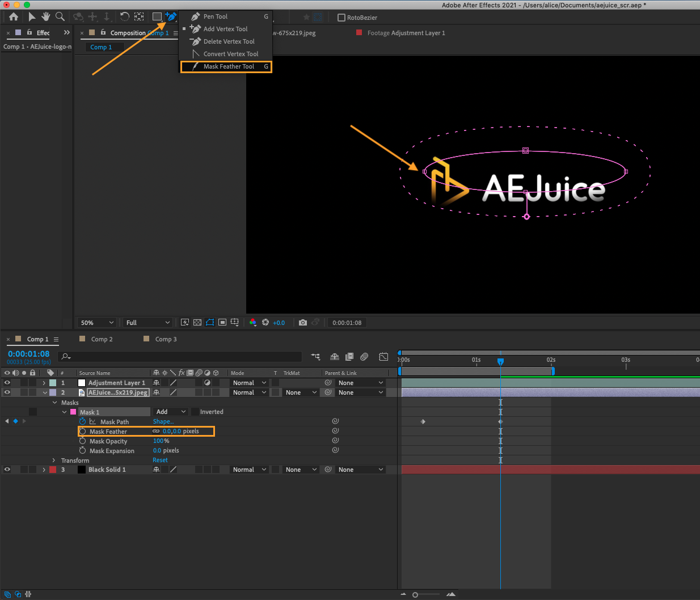The height and width of the screenshot is (600, 700).
Task: Click the Home icon in the toolbar
Action: click(x=14, y=17)
